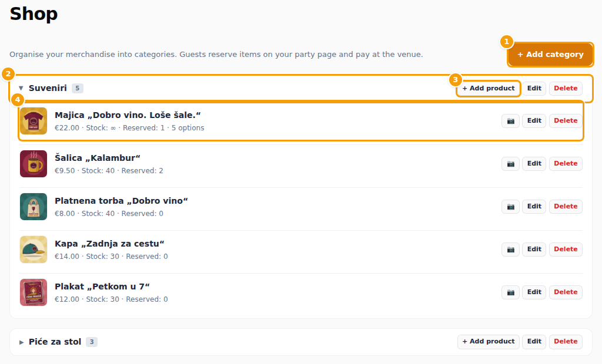Add product to Suveniri category
This screenshot has height=364, width=602.
(x=489, y=88)
